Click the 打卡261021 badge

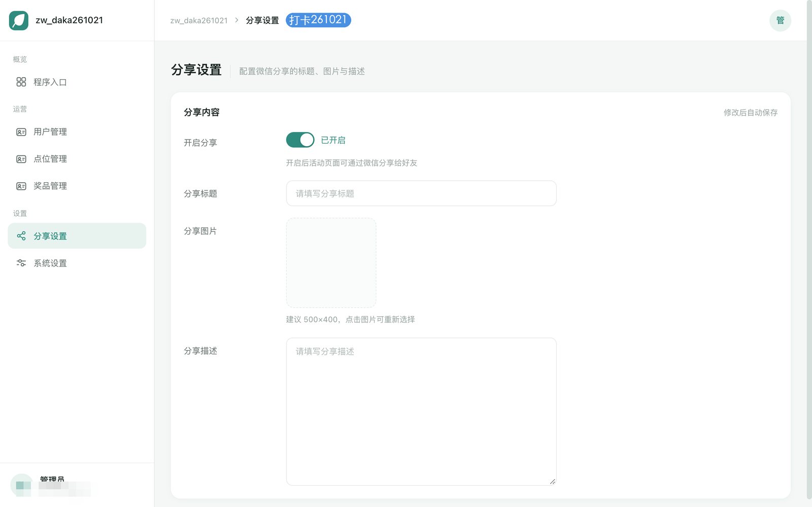(318, 20)
